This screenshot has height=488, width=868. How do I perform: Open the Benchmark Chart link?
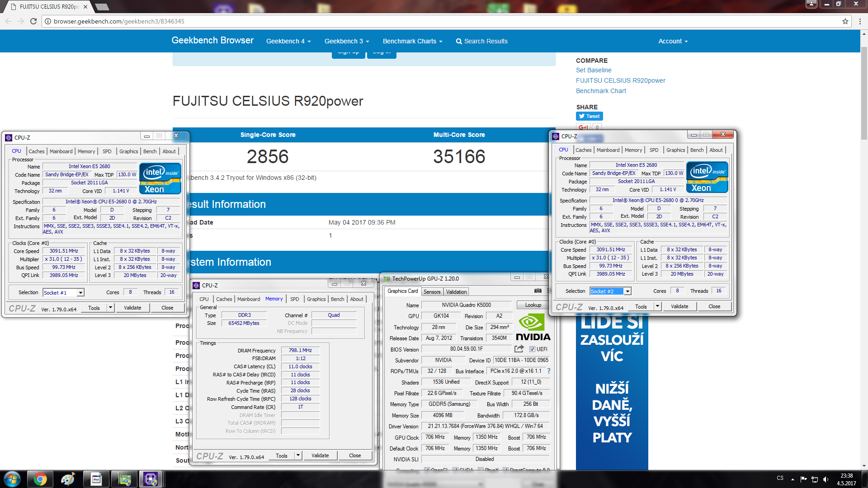point(601,91)
